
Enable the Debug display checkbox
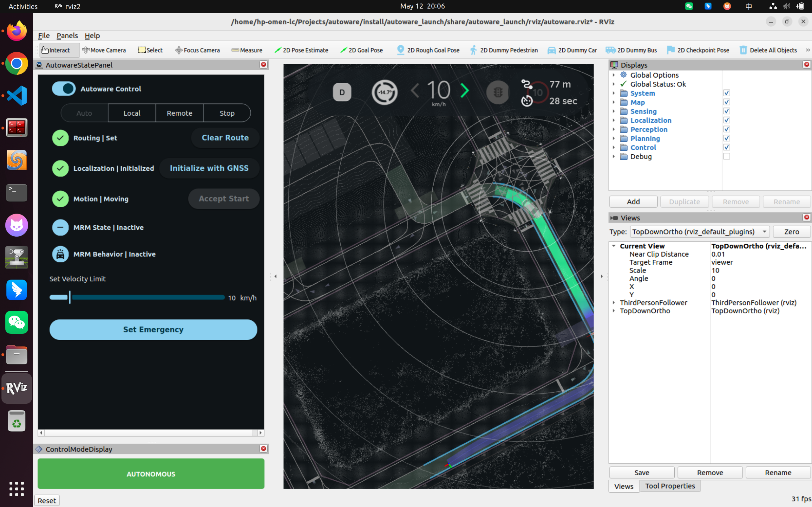point(726,156)
